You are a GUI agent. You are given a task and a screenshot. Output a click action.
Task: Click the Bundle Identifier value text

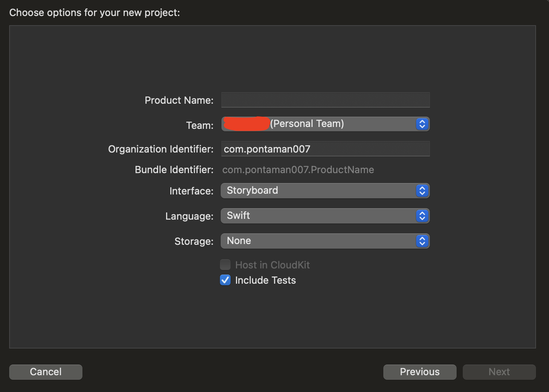click(298, 170)
